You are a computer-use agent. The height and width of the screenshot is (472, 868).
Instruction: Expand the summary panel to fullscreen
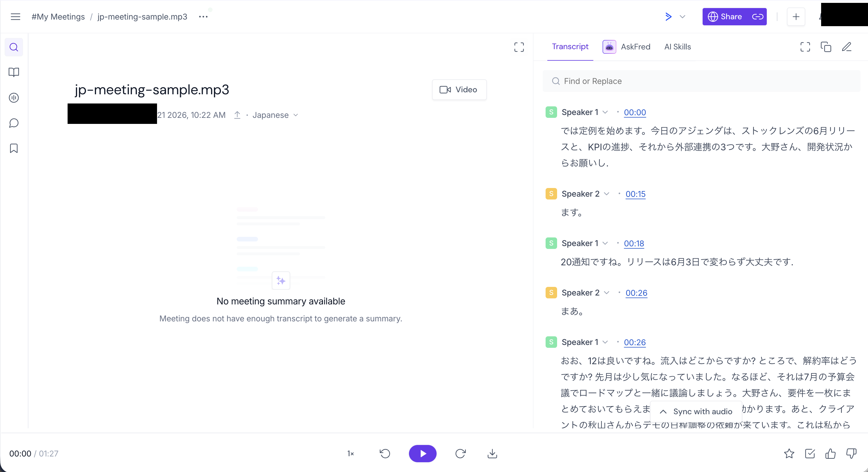coord(519,47)
